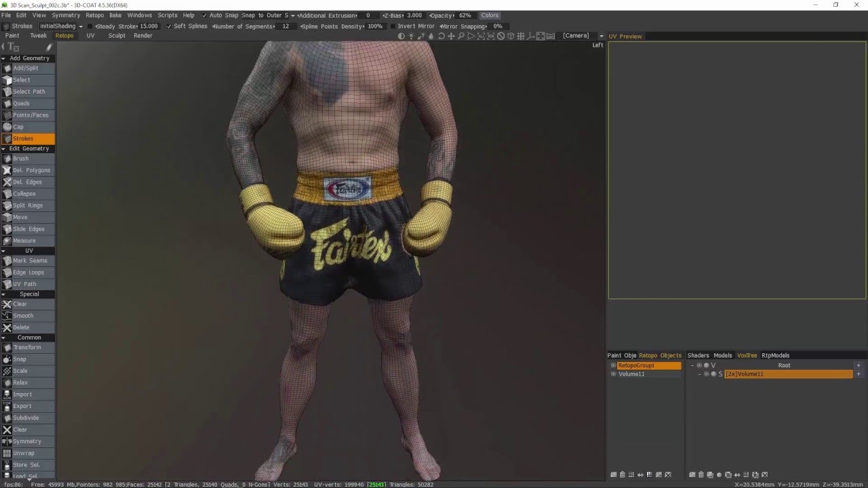Click the Transform command button

[28, 347]
